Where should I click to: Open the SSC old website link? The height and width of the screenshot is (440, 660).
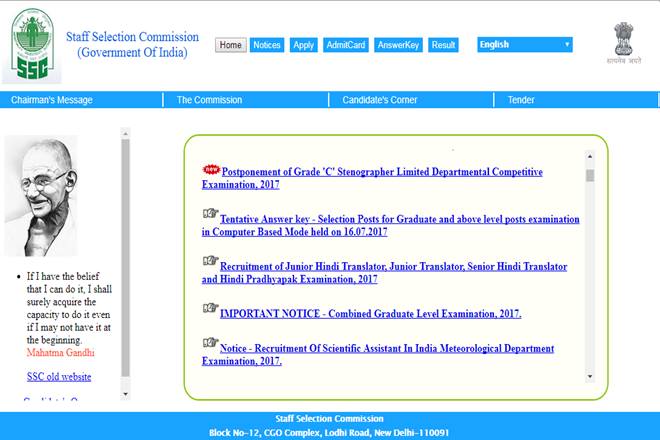click(59, 377)
